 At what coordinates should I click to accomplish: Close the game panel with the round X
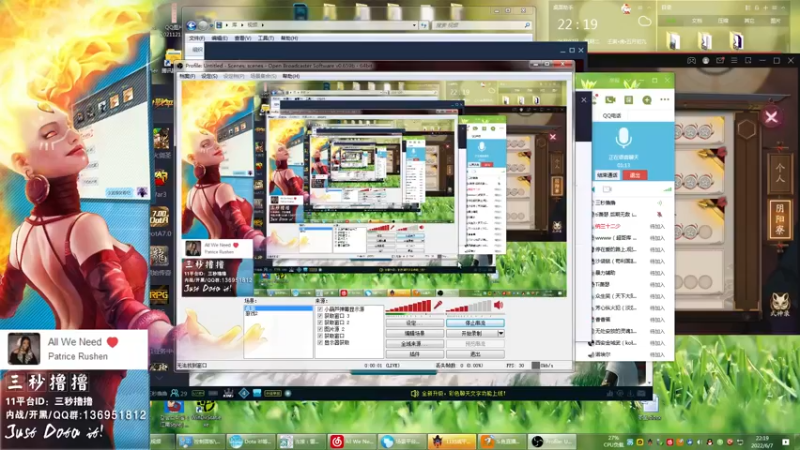tap(771, 117)
